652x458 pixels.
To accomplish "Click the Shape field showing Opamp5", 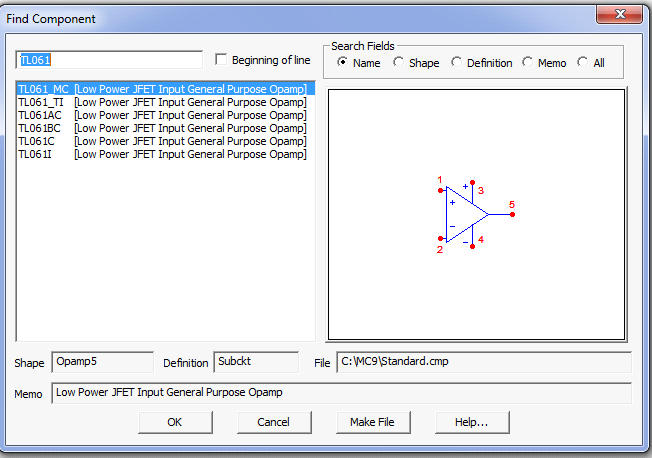I will [x=102, y=362].
